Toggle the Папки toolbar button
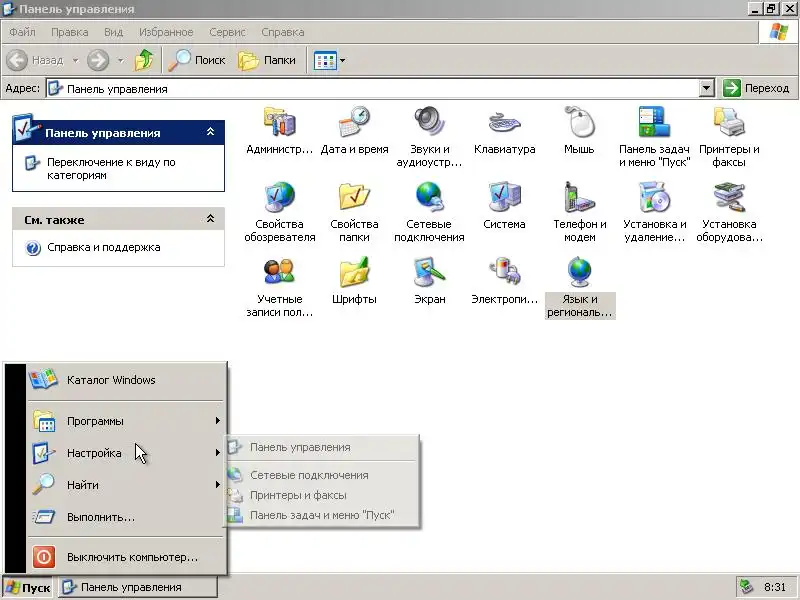 pyautogui.click(x=267, y=60)
